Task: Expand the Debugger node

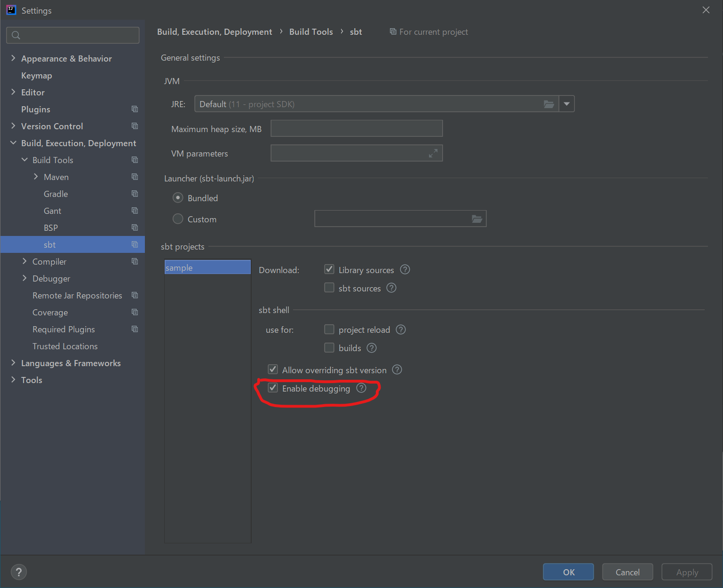Action: coord(24,278)
